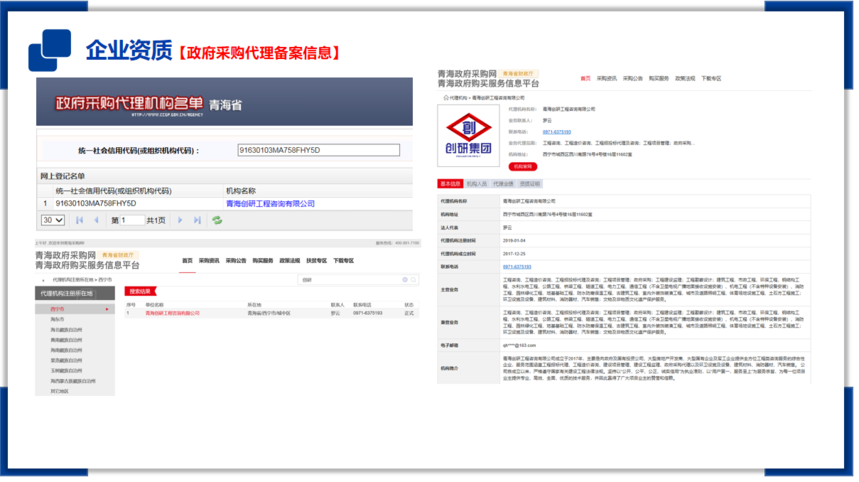
Task: Open 下载专区 in the left page navigation
Action: [343, 261]
